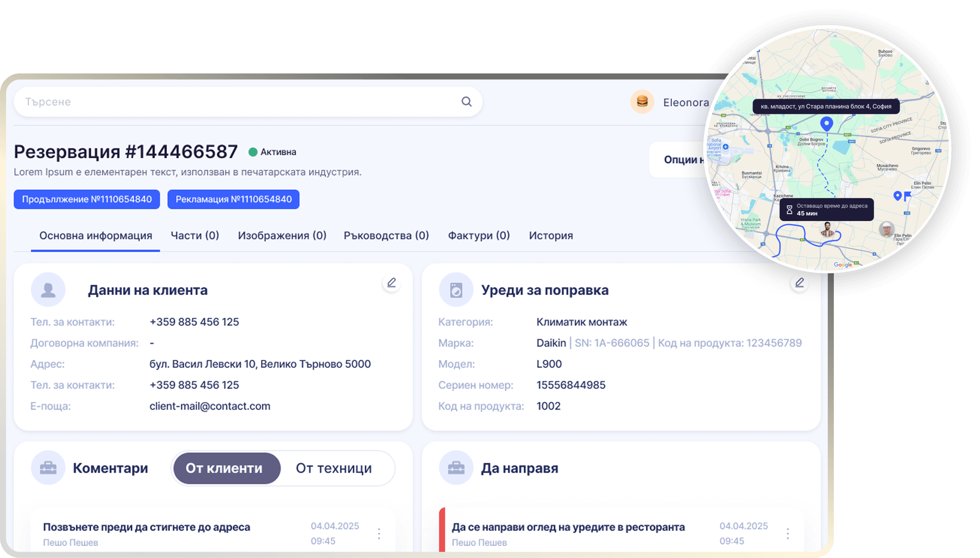Viewport: 980px width, 558px height.
Task: Click the washing machine appliance icon
Action: pos(456,290)
